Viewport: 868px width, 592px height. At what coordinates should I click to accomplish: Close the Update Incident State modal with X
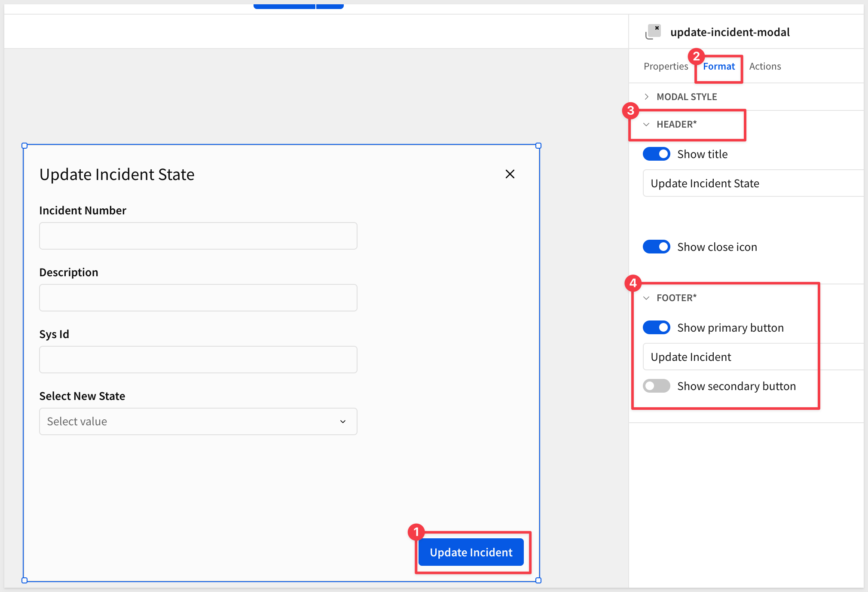(510, 174)
